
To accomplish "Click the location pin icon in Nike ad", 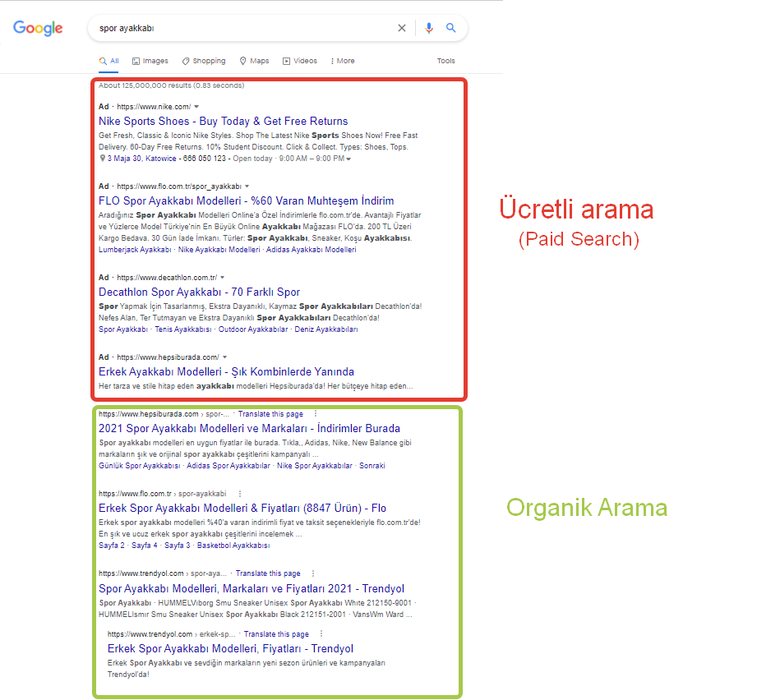I will tap(103, 158).
